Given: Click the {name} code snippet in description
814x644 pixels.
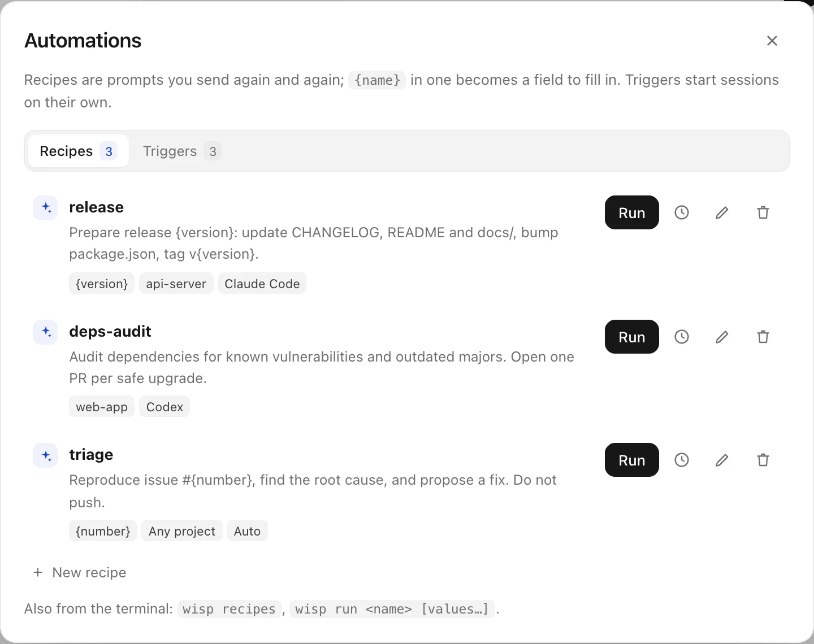Looking at the screenshot, I should tap(377, 80).
